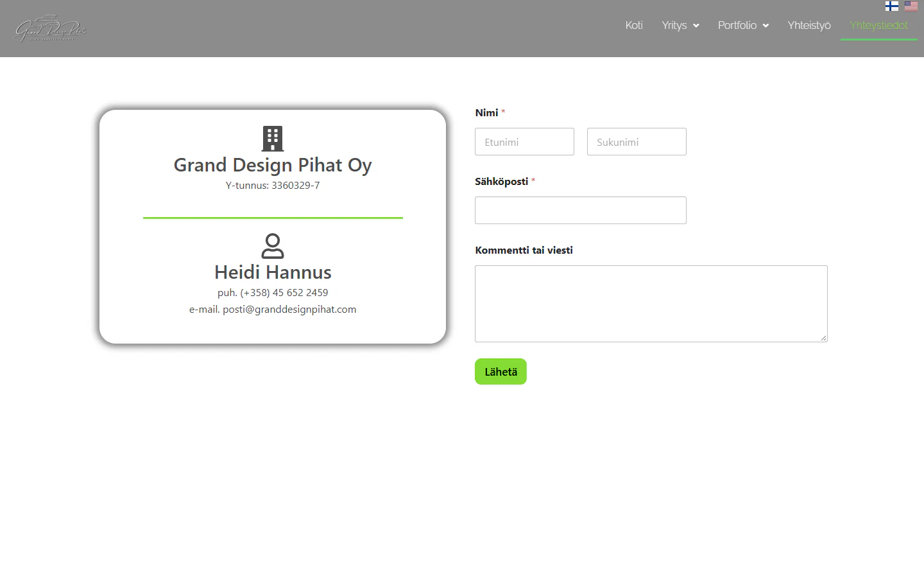Go to the Koti page
This screenshot has height=578, width=924.
coord(634,25)
